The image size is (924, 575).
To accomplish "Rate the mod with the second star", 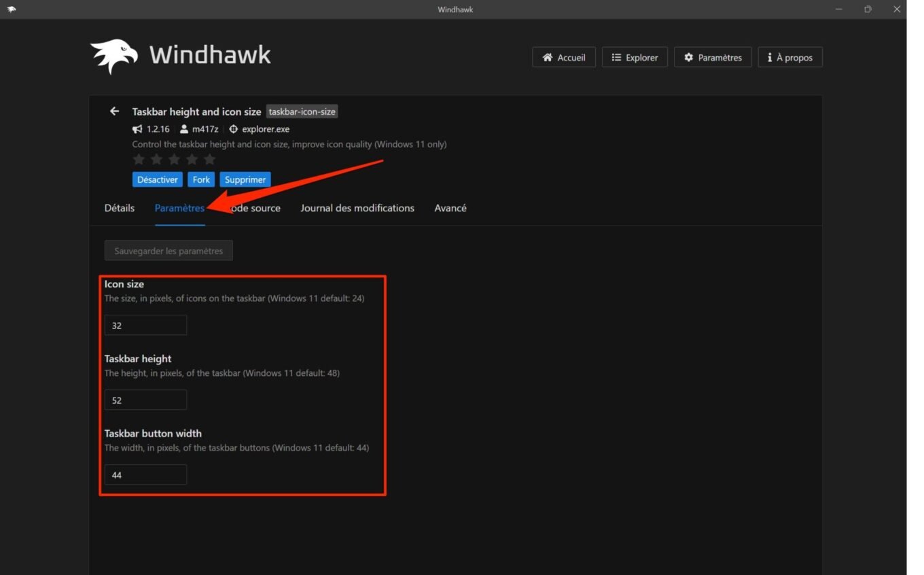I will click(x=156, y=159).
